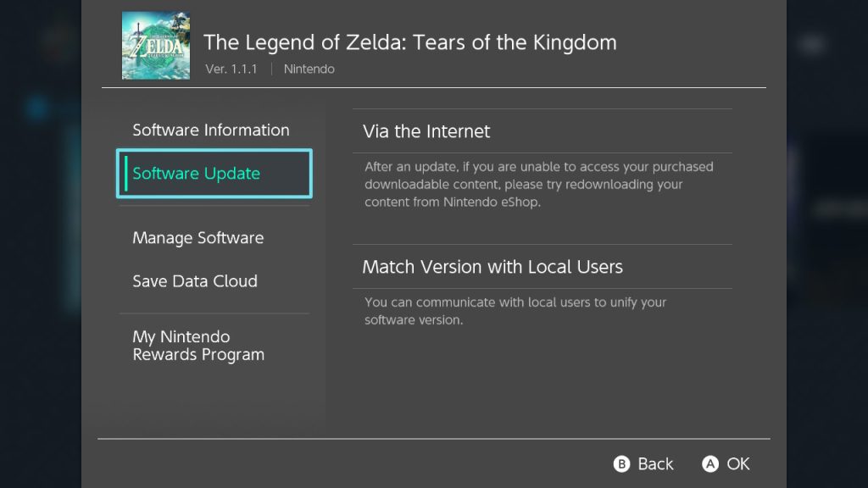This screenshot has width=868, height=488.
Task: Open My Nintendo Rewards Program
Action: [198, 346]
